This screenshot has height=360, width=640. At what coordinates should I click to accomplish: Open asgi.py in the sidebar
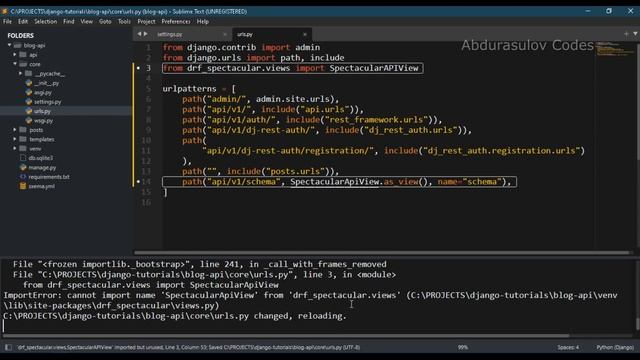(x=42, y=92)
